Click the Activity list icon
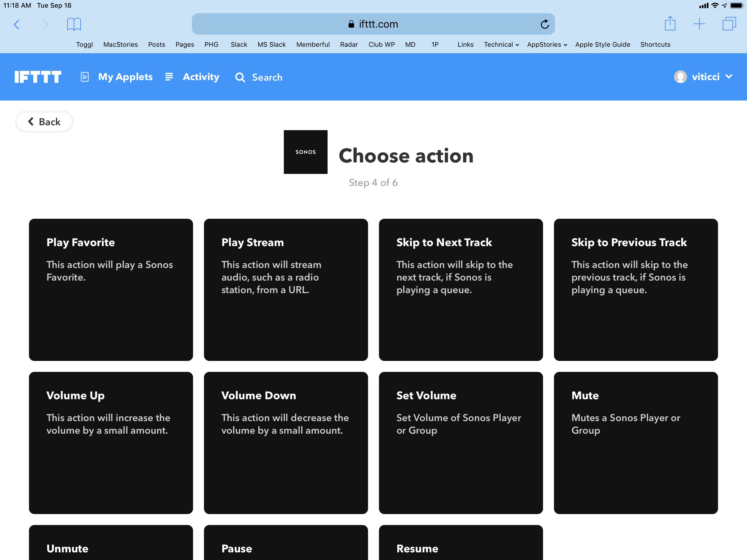747x560 pixels. (169, 77)
